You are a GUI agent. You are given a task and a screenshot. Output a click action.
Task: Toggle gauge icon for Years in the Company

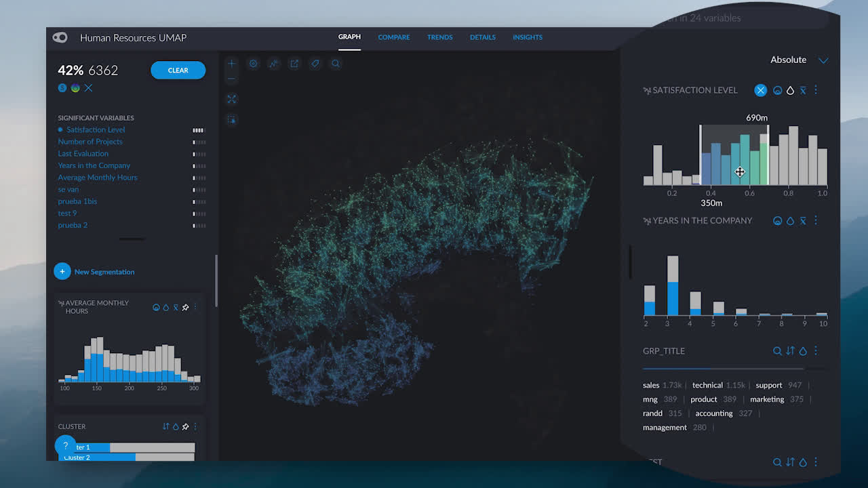(778, 220)
